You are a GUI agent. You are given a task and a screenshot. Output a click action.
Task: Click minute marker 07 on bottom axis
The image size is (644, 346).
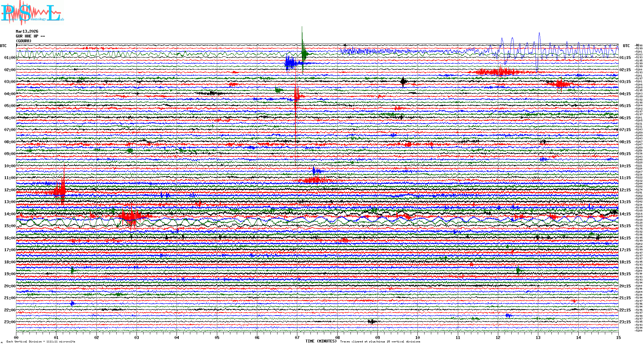coord(297,337)
